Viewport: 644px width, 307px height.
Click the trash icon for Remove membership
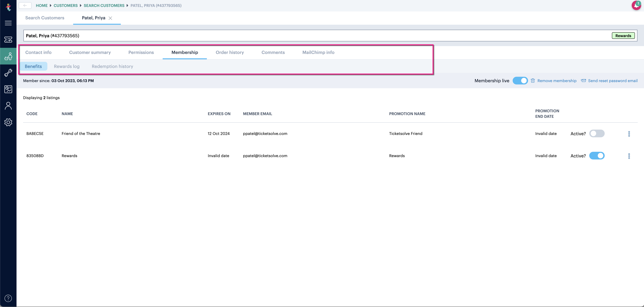click(533, 81)
